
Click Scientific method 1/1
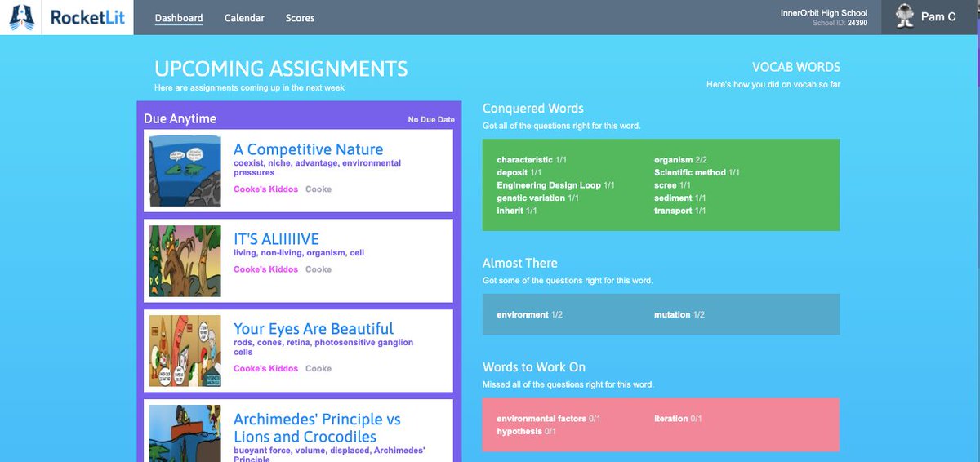[x=697, y=173]
